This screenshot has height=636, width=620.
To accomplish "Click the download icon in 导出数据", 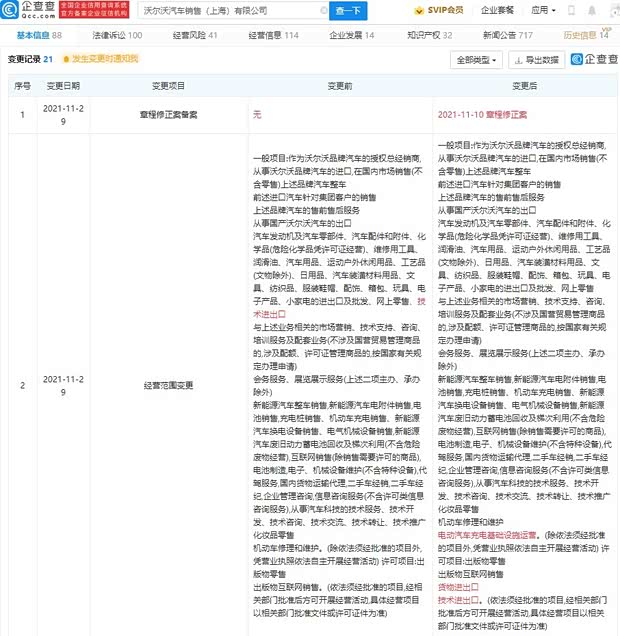I will pyautogui.click(x=518, y=60).
